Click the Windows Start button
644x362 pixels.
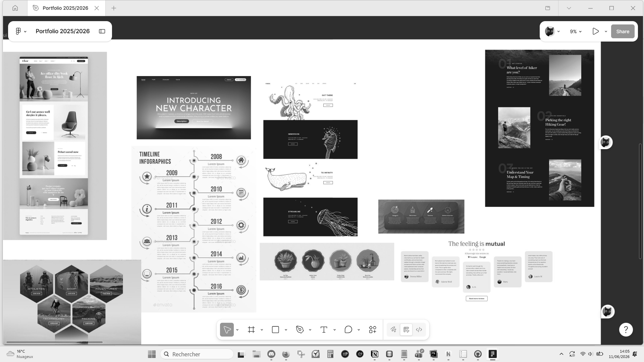(152, 354)
